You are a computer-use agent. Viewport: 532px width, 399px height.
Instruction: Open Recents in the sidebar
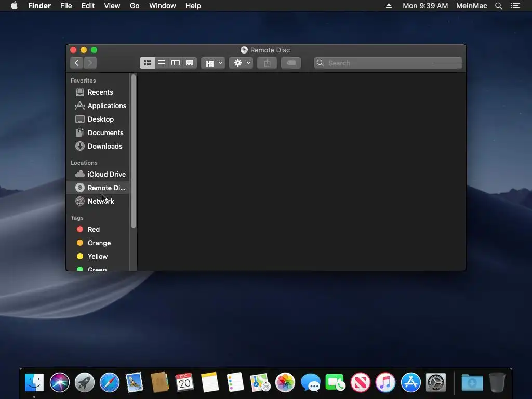click(98, 92)
